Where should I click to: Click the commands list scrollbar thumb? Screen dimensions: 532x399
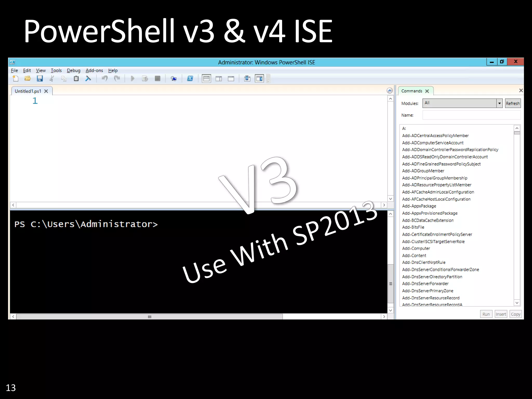[x=517, y=133]
